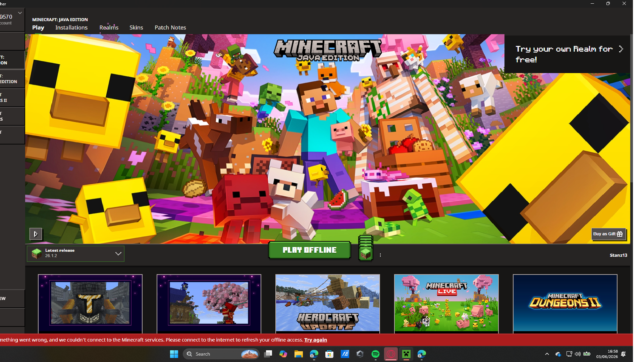Click the Play Offline button

309,250
